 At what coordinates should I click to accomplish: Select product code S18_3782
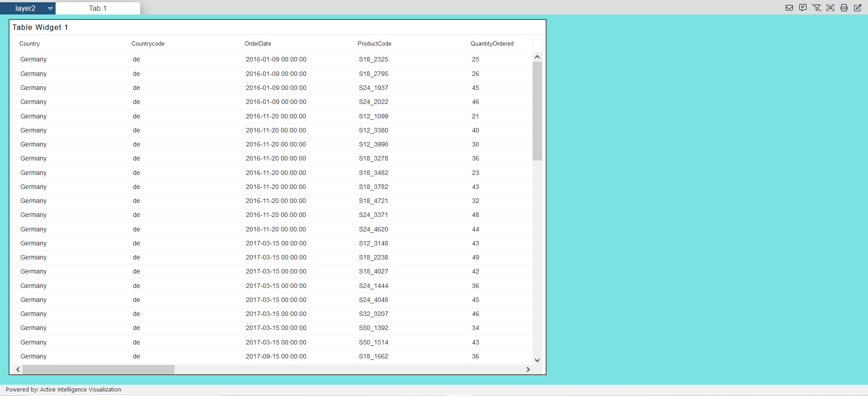[373, 187]
